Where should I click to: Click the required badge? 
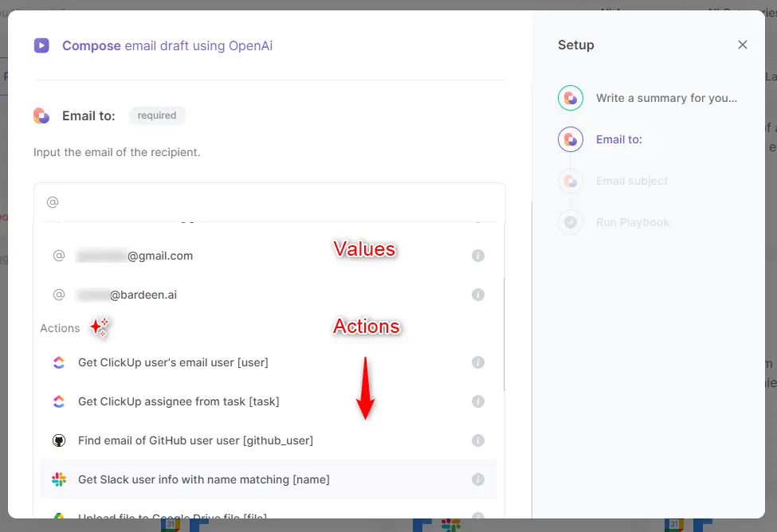click(x=157, y=115)
